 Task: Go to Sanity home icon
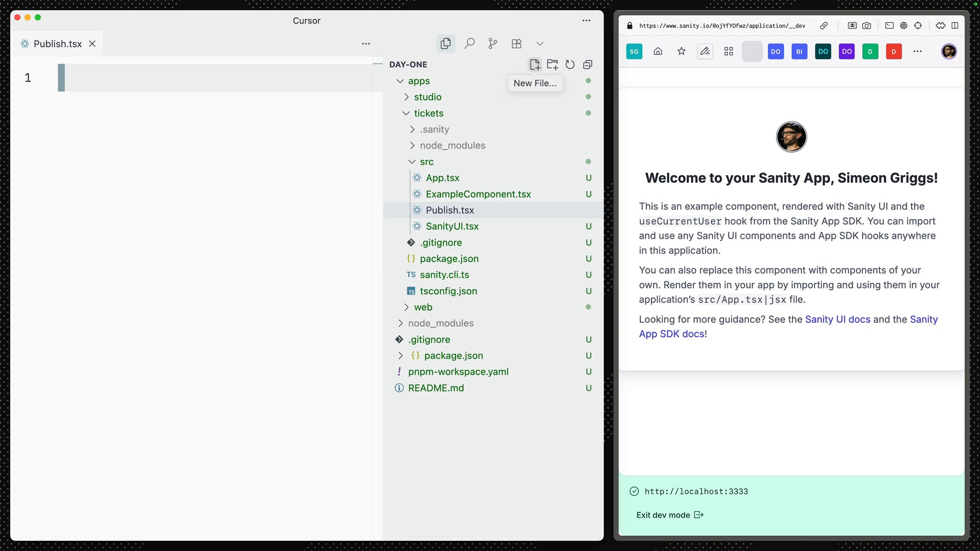[x=658, y=51]
